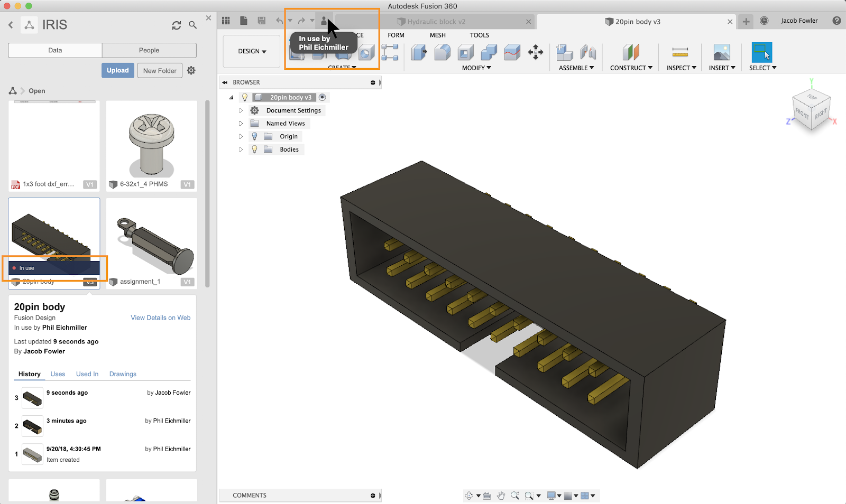The image size is (846, 504).
Task: Open View Details on Web link
Action: (x=160, y=318)
